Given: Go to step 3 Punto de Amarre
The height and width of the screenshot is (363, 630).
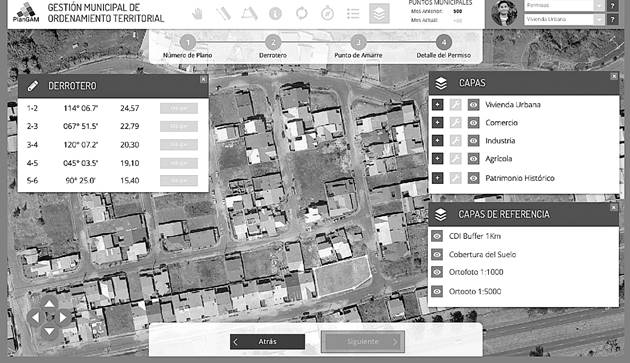Looking at the screenshot, I should click(x=358, y=47).
